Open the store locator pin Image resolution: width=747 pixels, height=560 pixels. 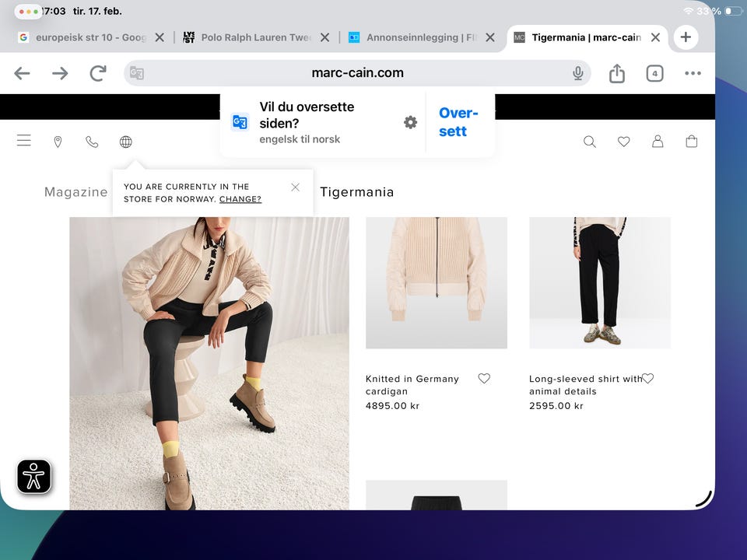pyautogui.click(x=58, y=142)
